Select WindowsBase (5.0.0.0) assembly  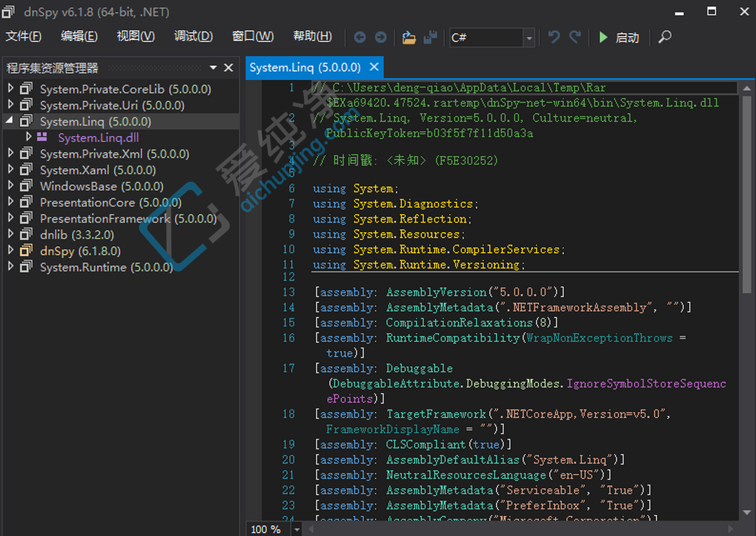pos(101,186)
